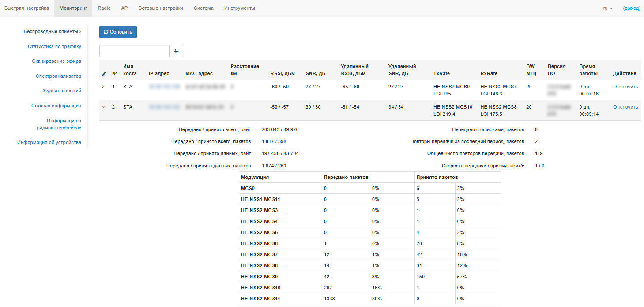This screenshot has height=307, width=644.
Task: Click the 57% received share for MCS9
Action: coord(462,277)
